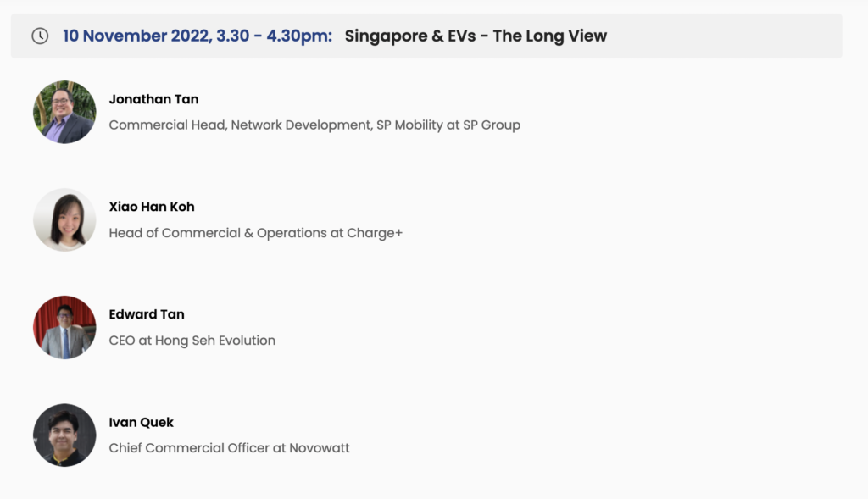View Edward Tan's profile photo
Viewport: 868px width, 499px height.
point(64,327)
